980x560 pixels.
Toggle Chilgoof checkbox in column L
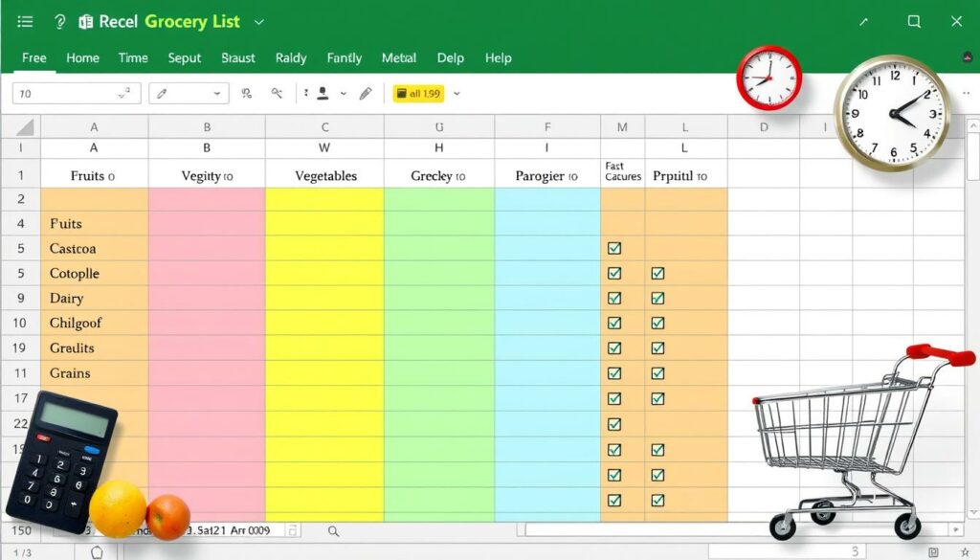657,324
